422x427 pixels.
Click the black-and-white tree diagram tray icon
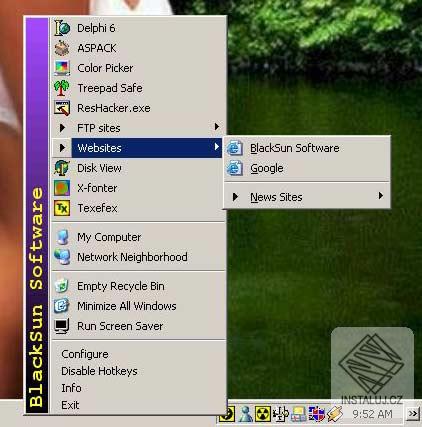pyautogui.click(x=280, y=414)
